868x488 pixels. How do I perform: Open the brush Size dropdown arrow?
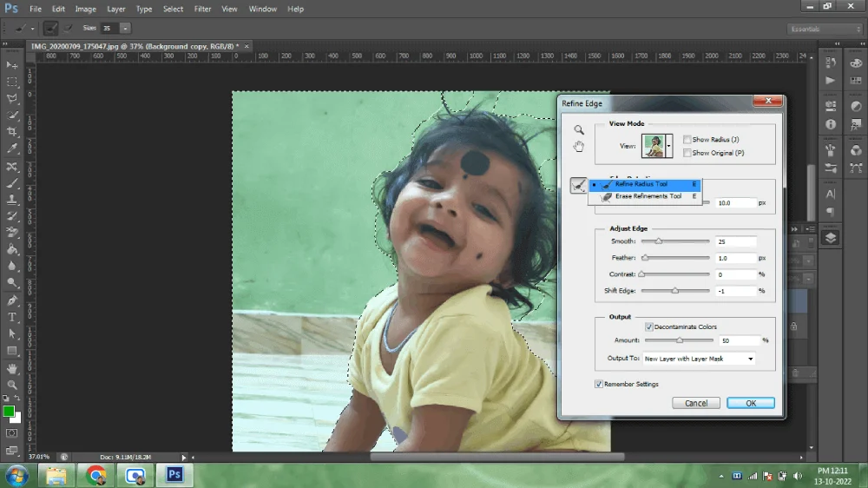pyautogui.click(x=125, y=29)
